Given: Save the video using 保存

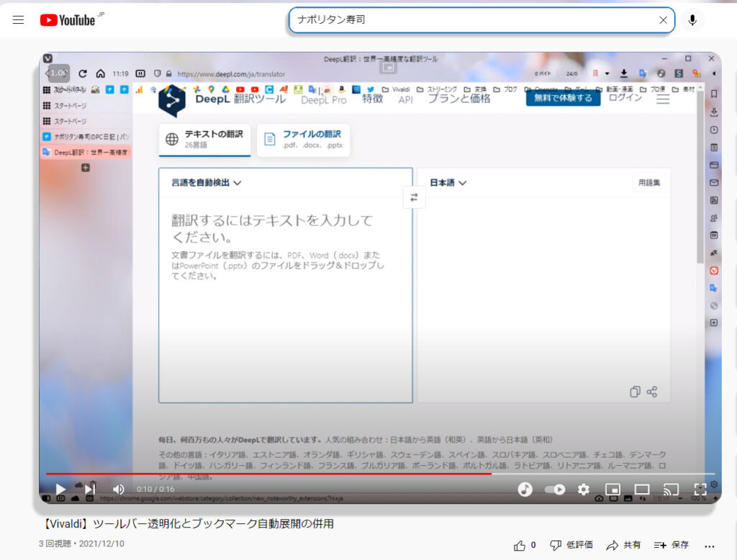Looking at the screenshot, I should [x=672, y=545].
